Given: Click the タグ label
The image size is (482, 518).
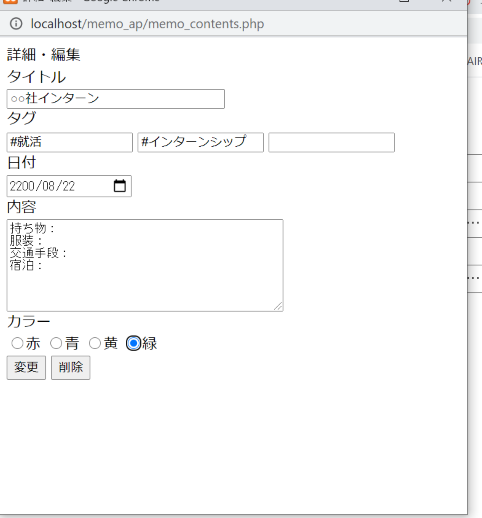Looking at the screenshot, I should pyautogui.click(x=21, y=118).
